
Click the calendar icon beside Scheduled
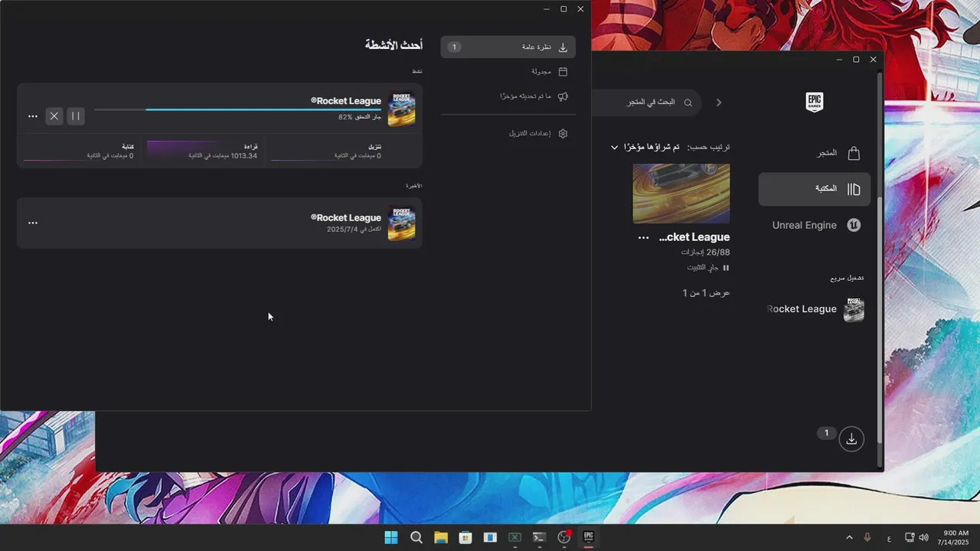(x=563, y=71)
